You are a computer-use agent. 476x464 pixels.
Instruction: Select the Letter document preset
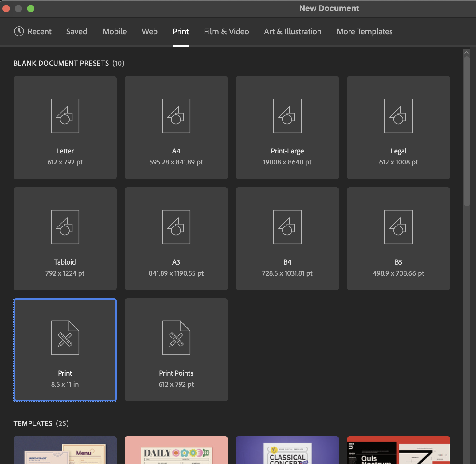pos(65,127)
